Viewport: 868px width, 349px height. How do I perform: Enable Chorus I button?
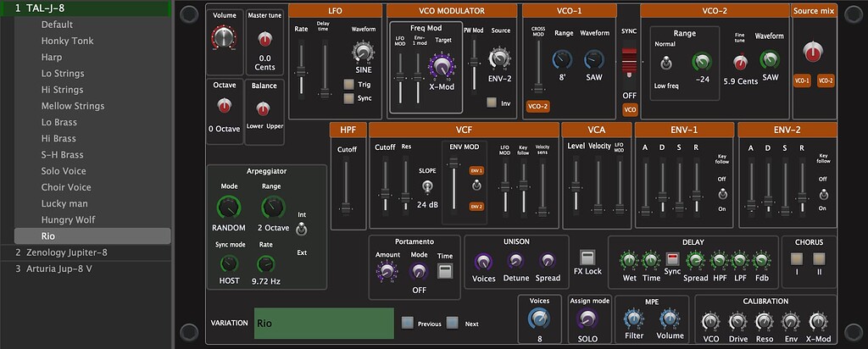pos(797,260)
